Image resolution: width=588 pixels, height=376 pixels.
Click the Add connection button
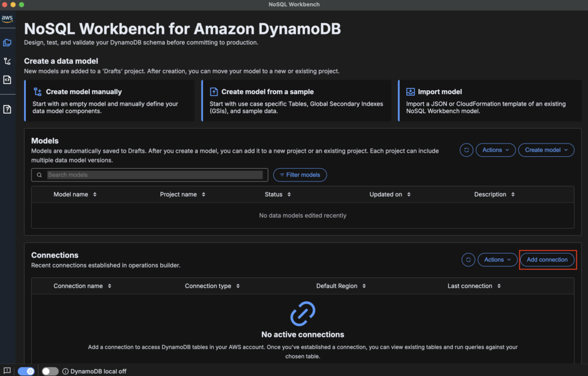(547, 259)
